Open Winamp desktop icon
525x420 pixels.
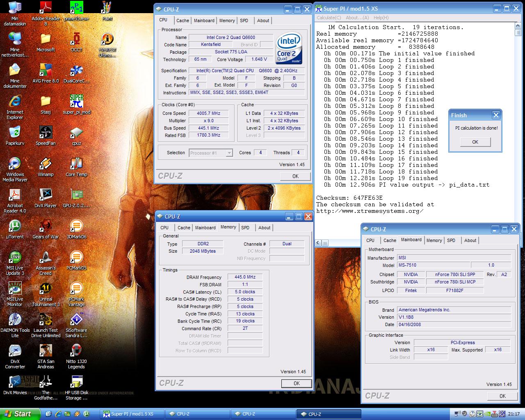(x=46, y=167)
